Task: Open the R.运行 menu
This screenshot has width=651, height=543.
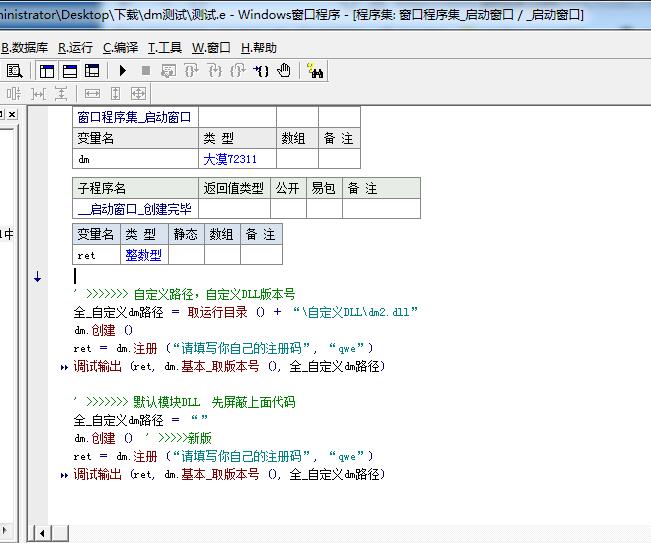Action: (x=75, y=47)
